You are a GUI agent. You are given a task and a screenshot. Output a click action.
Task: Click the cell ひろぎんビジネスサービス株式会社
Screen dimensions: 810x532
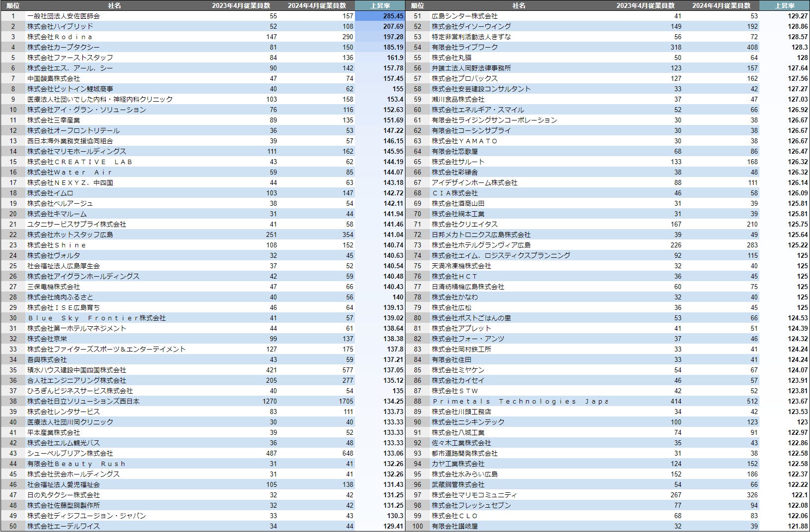click(80, 391)
